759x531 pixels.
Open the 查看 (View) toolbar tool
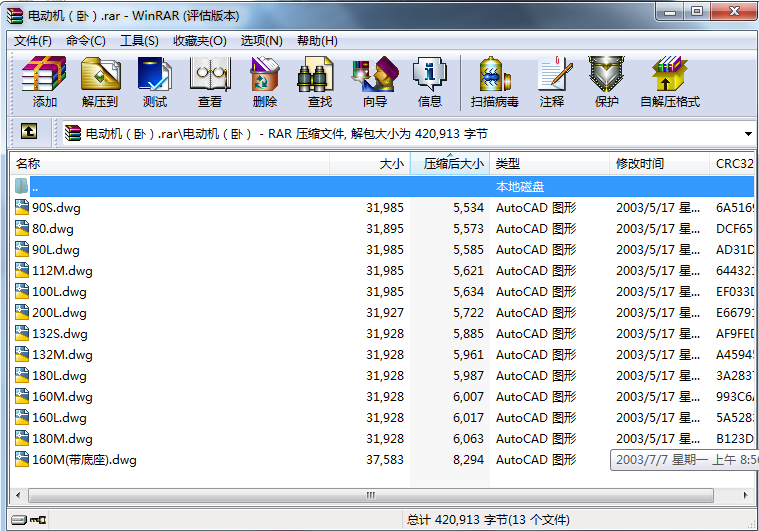tap(209, 81)
